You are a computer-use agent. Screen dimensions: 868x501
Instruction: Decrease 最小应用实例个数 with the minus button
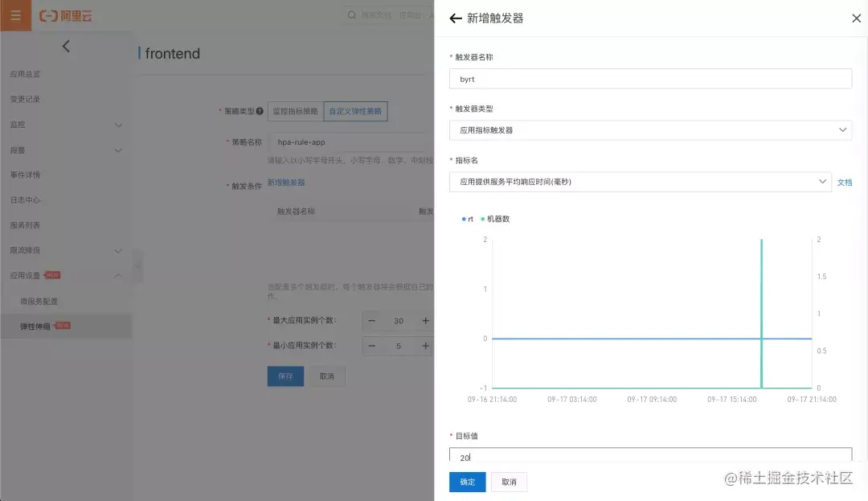(371, 346)
